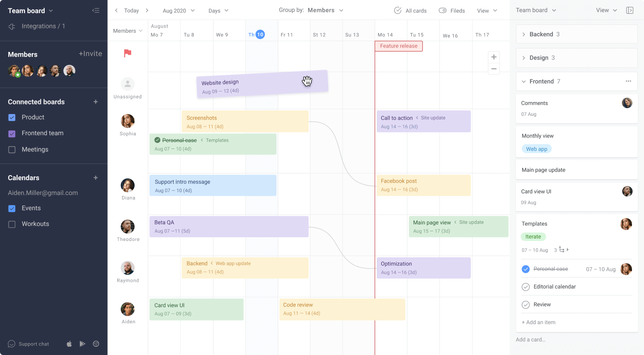Screen dimensions: 644x355
Task: Expand the Backend group
Action: point(524,34)
